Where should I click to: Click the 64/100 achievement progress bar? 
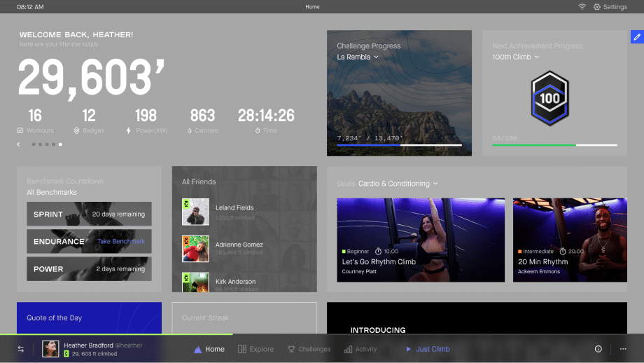pos(554,145)
